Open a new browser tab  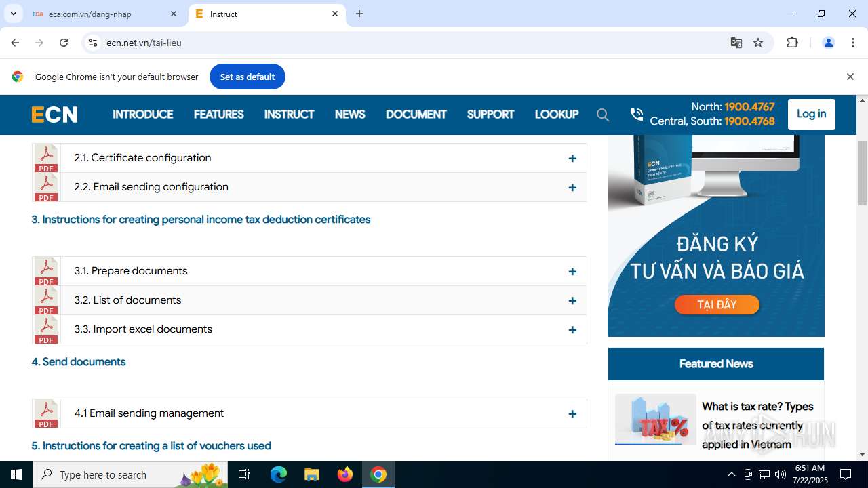(x=359, y=14)
